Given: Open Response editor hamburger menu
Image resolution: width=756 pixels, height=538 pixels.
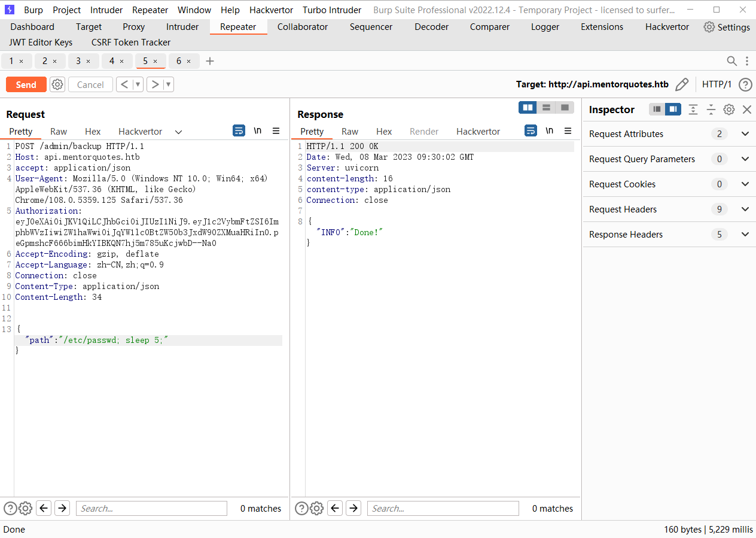Looking at the screenshot, I should (568, 130).
